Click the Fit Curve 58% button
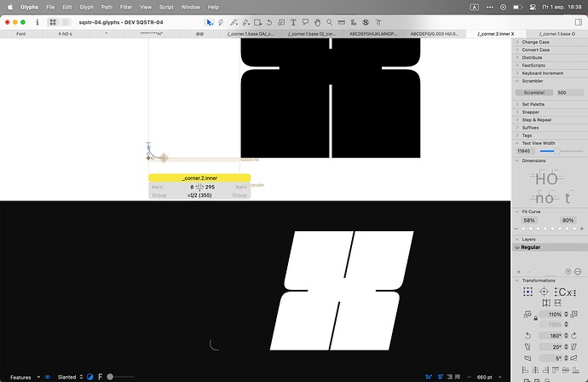 529,221
